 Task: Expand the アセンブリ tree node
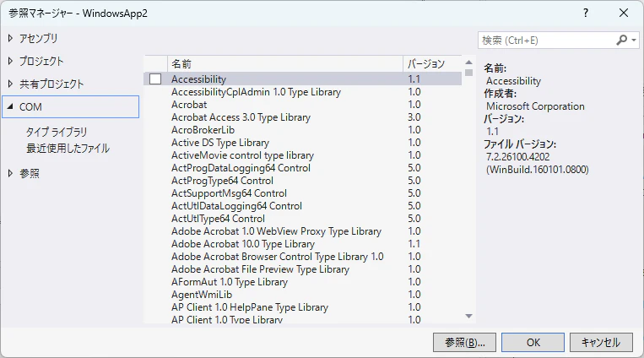[x=10, y=38]
